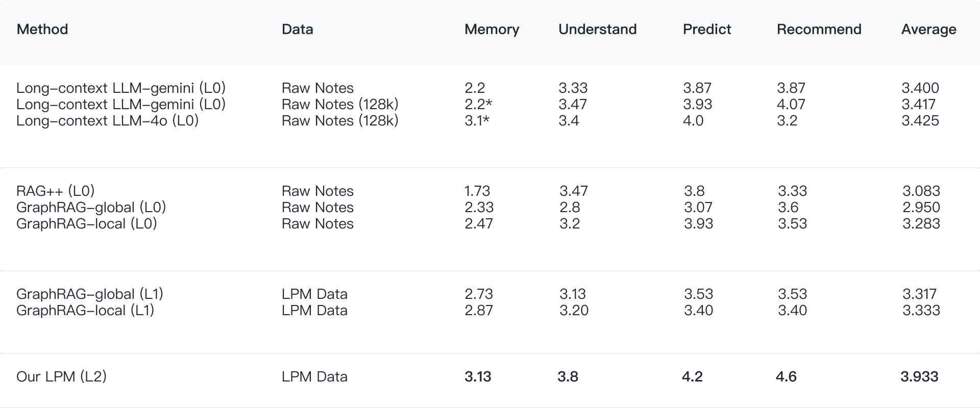Click the Method column header

(42, 30)
